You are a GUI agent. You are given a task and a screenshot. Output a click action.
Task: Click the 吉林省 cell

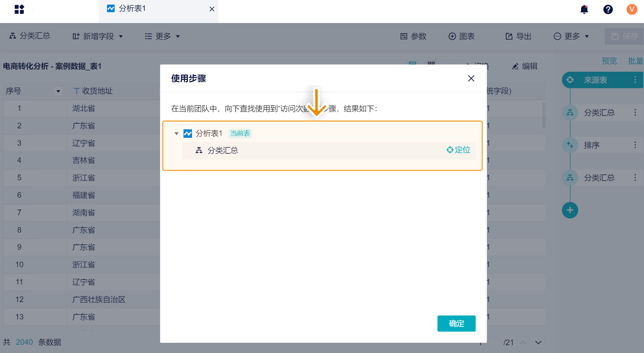click(x=84, y=160)
